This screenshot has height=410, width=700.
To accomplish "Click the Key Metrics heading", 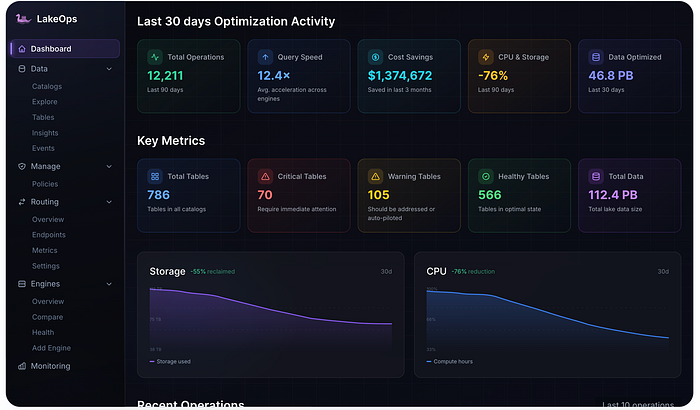I will (x=171, y=141).
